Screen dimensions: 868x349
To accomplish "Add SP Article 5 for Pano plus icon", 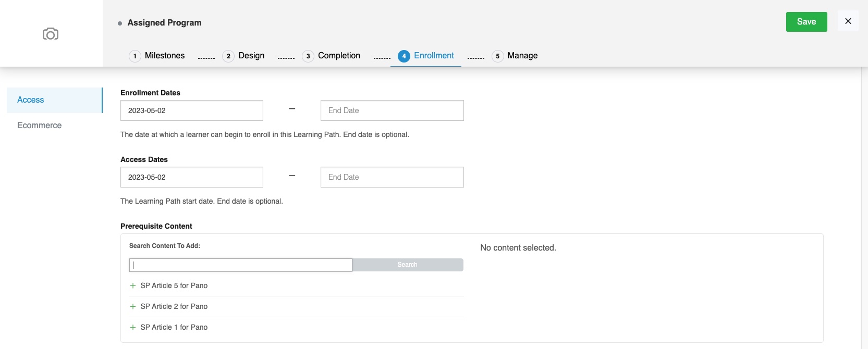I will [x=133, y=285].
